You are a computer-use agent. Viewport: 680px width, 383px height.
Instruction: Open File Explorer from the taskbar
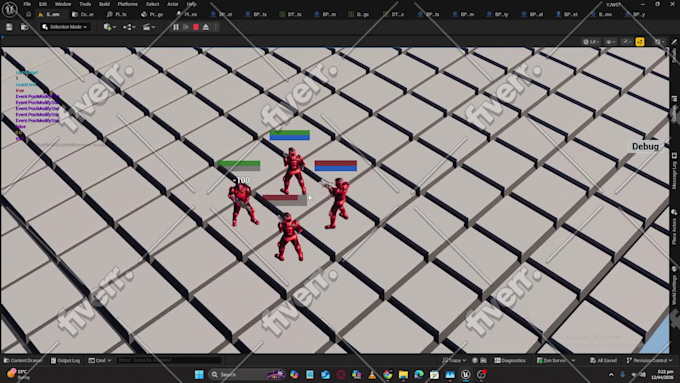[403, 374]
